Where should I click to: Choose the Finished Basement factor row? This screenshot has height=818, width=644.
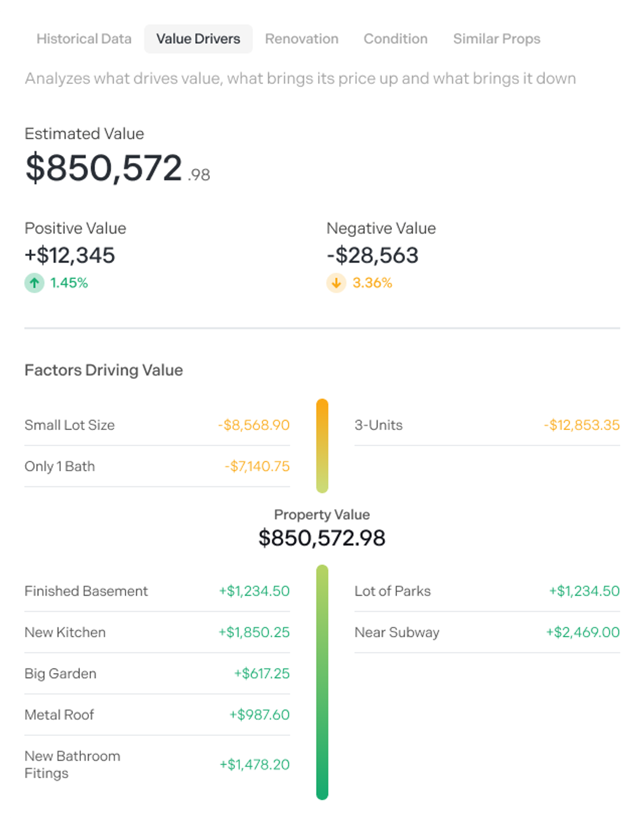coord(157,591)
